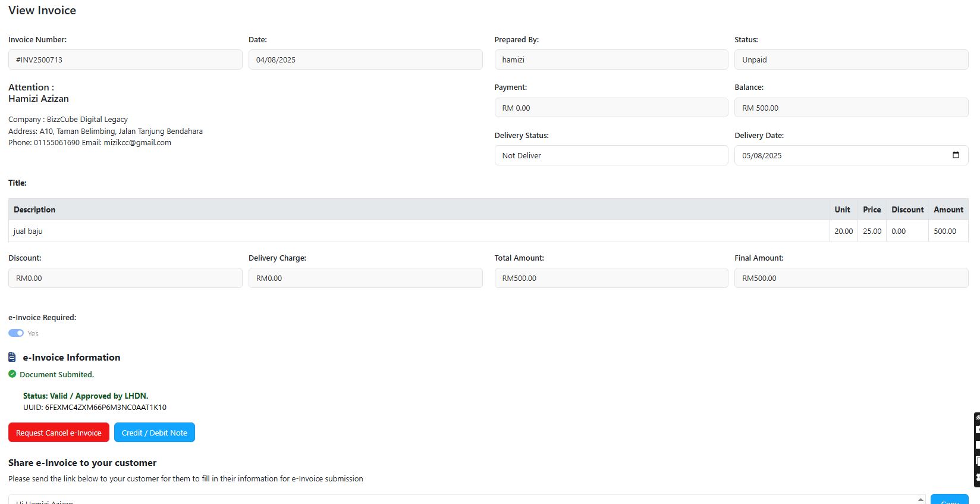The image size is (980, 504).
Task: Select the invoice Date field showing 04/08/2025
Action: [365, 60]
